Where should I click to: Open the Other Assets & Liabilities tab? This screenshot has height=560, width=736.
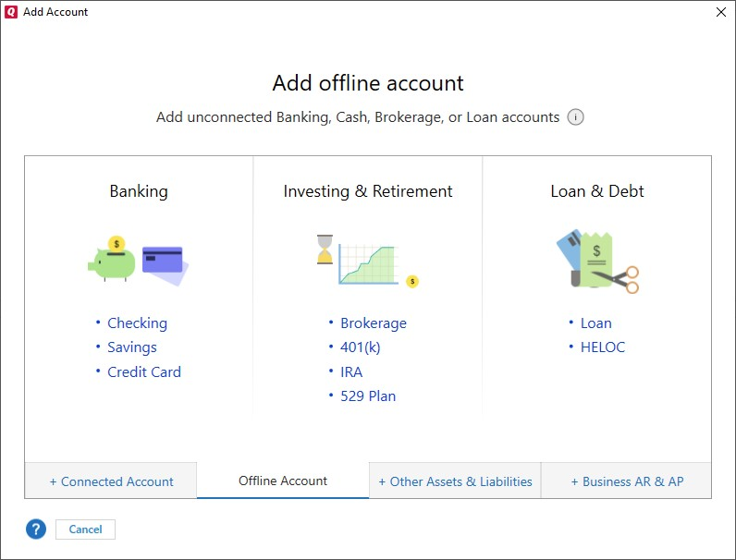[x=455, y=481]
